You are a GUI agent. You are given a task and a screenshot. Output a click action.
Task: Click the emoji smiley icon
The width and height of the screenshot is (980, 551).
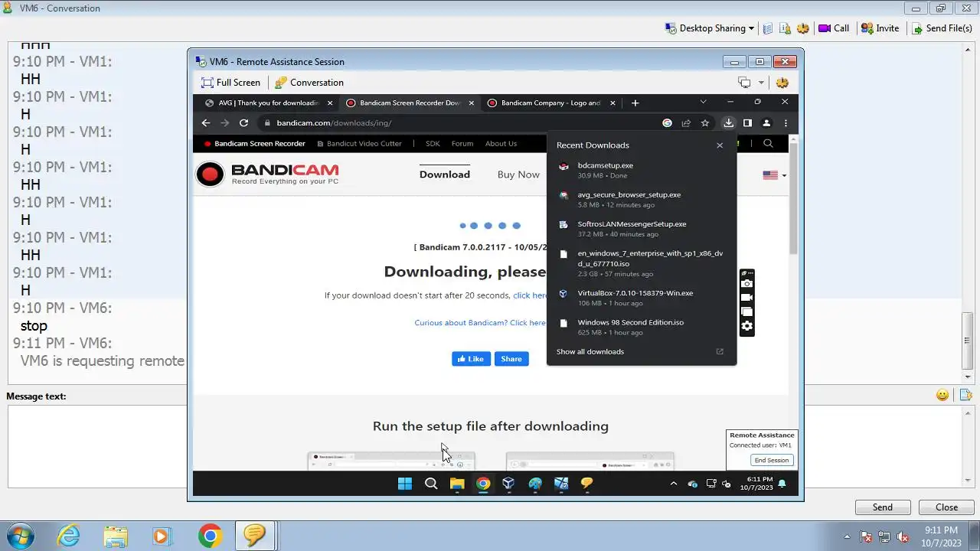pos(942,395)
